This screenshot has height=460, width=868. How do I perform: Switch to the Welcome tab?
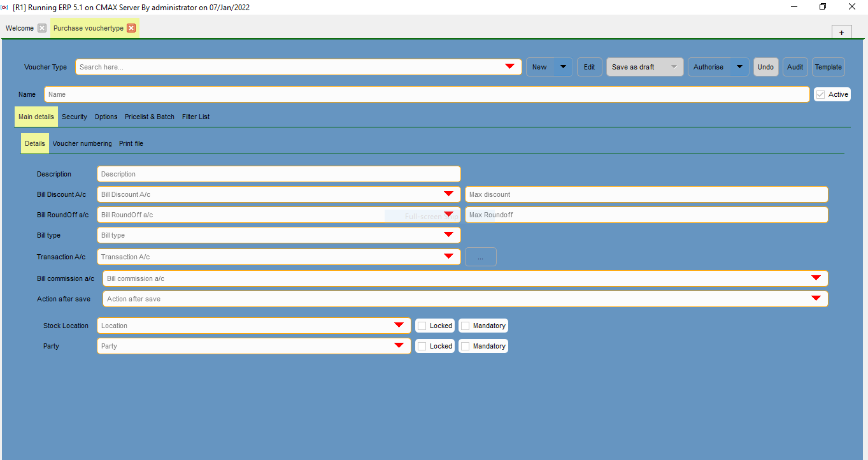point(20,28)
